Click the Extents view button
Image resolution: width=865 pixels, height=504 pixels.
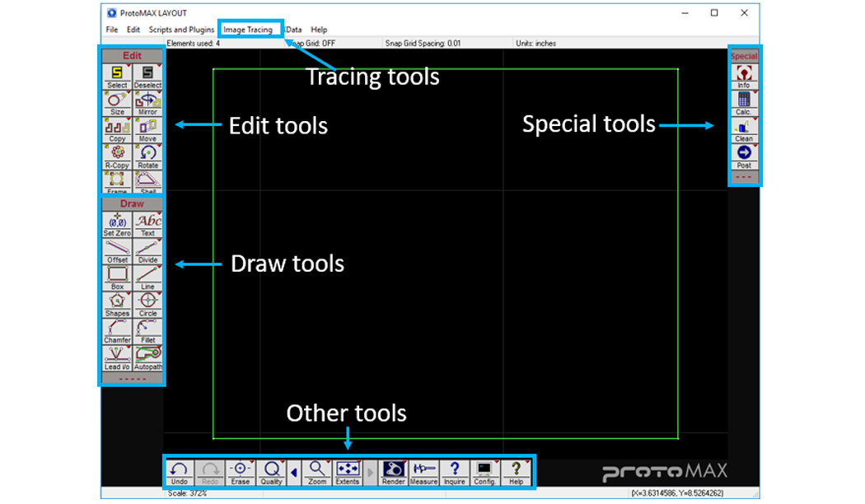click(348, 472)
